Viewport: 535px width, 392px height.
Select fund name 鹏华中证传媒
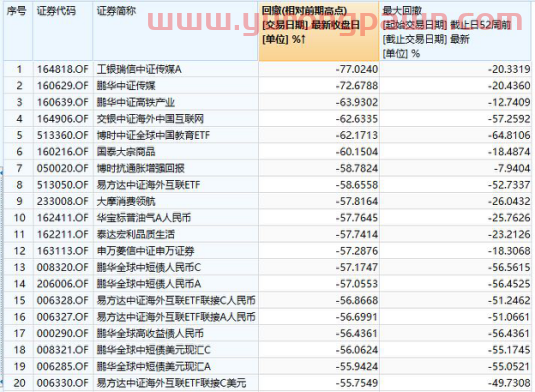126,86
